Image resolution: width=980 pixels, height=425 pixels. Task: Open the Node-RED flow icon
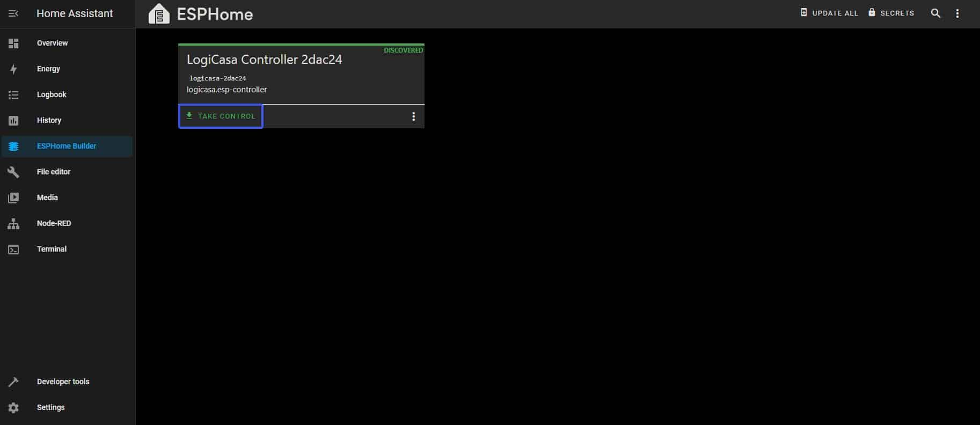[13, 223]
